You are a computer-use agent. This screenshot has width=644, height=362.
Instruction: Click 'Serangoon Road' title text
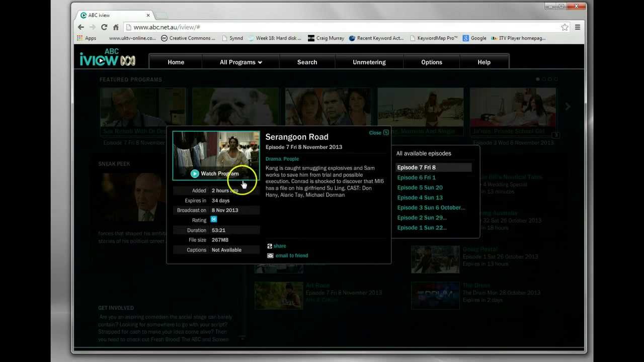297,137
